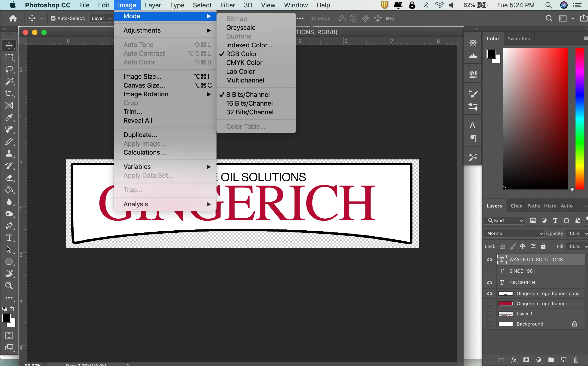The width and height of the screenshot is (588, 366).
Task: Hide the GINGERICH text layer
Action: click(489, 283)
